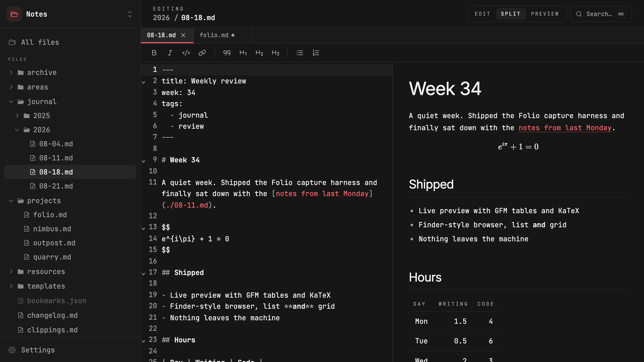Apply bold formatting from the toolbar
The width and height of the screenshot is (644, 362).
coord(154,53)
